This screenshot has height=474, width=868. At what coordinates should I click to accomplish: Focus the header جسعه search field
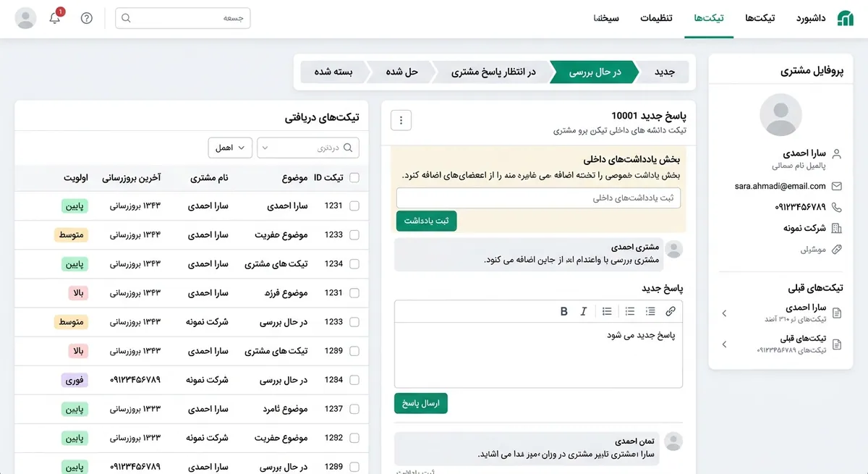[183, 18]
